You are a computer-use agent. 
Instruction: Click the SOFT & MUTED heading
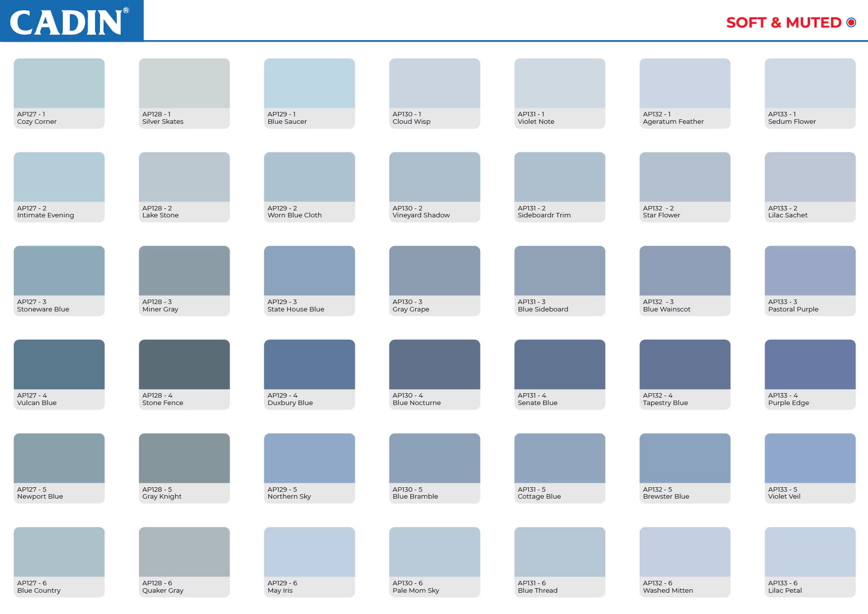[x=783, y=23]
